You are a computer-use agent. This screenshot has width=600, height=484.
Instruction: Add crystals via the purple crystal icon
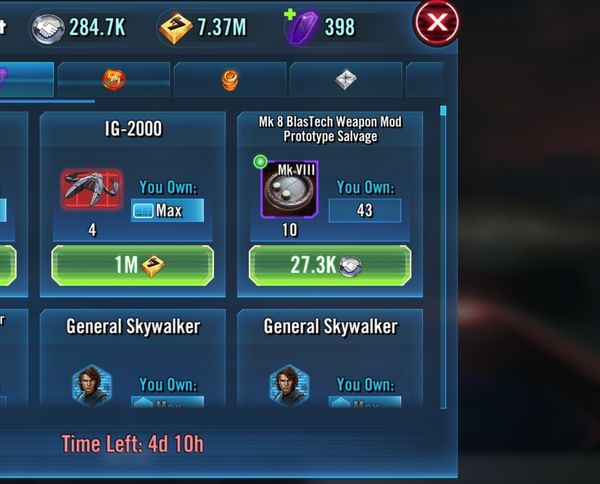302,27
